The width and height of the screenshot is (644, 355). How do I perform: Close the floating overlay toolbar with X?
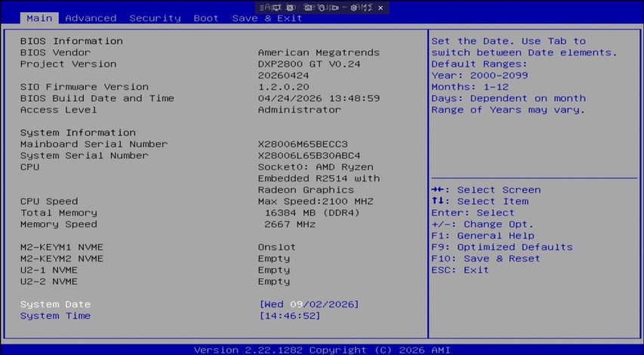tap(381, 8)
